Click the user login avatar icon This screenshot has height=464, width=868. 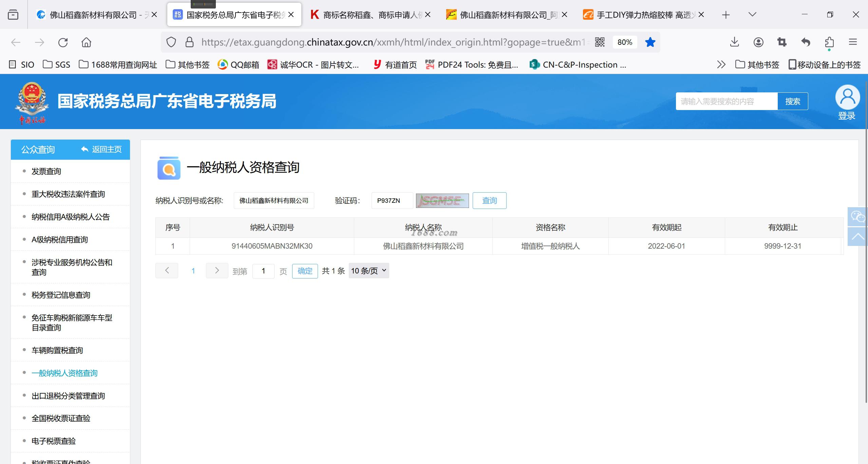847,97
